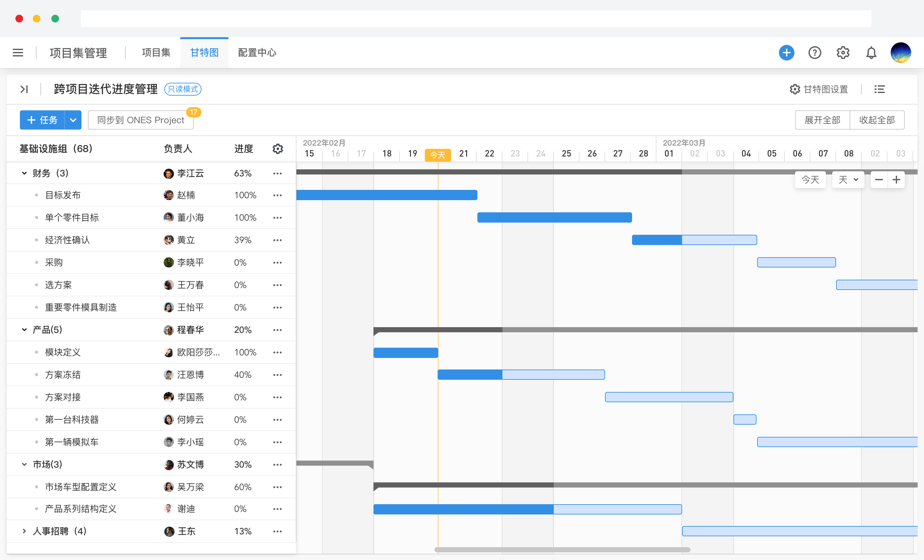
Task: Zoom in timeline with the plus button
Action: pyautogui.click(x=896, y=180)
